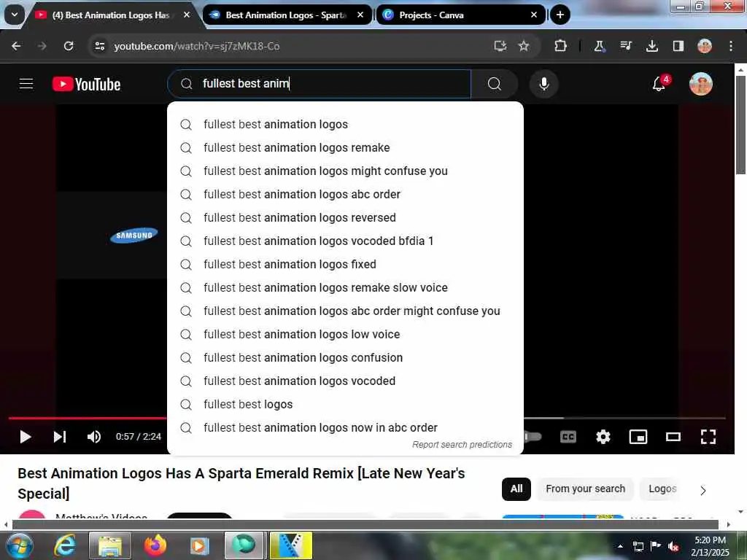Open Windows Explorer folder in taskbar

click(x=110, y=545)
